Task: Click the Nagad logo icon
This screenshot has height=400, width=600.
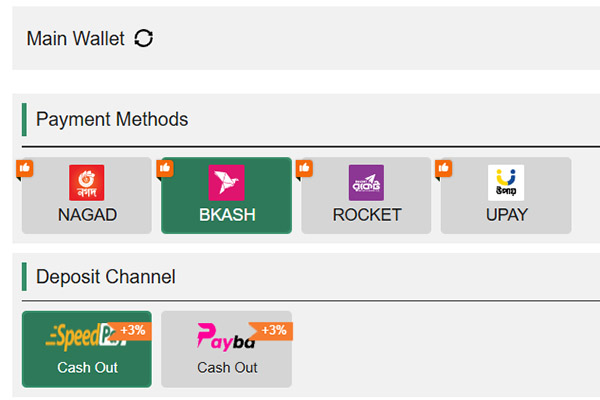Action: click(87, 183)
